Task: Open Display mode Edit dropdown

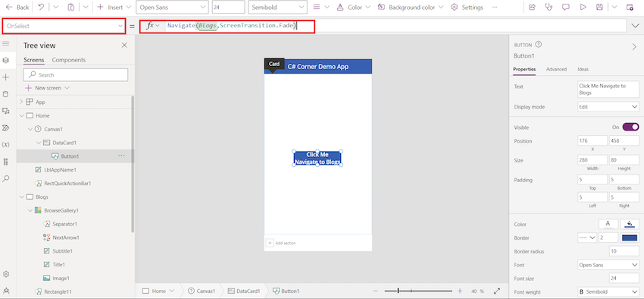Action: coord(608,107)
